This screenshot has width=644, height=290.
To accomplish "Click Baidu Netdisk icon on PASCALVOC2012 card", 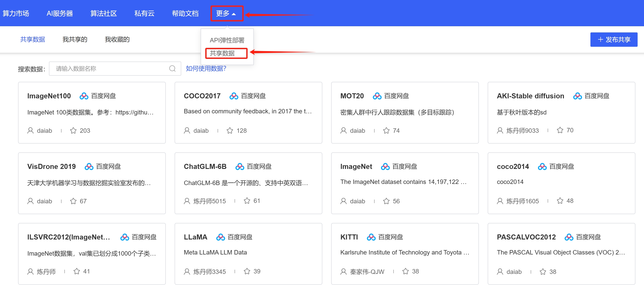I will click(x=569, y=237).
